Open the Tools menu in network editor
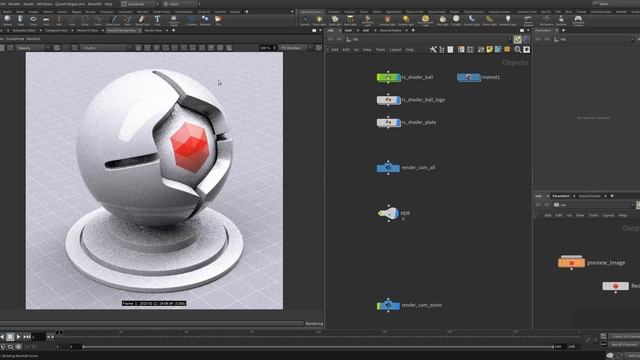The width and height of the screenshot is (640, 360). coord(380,50)
